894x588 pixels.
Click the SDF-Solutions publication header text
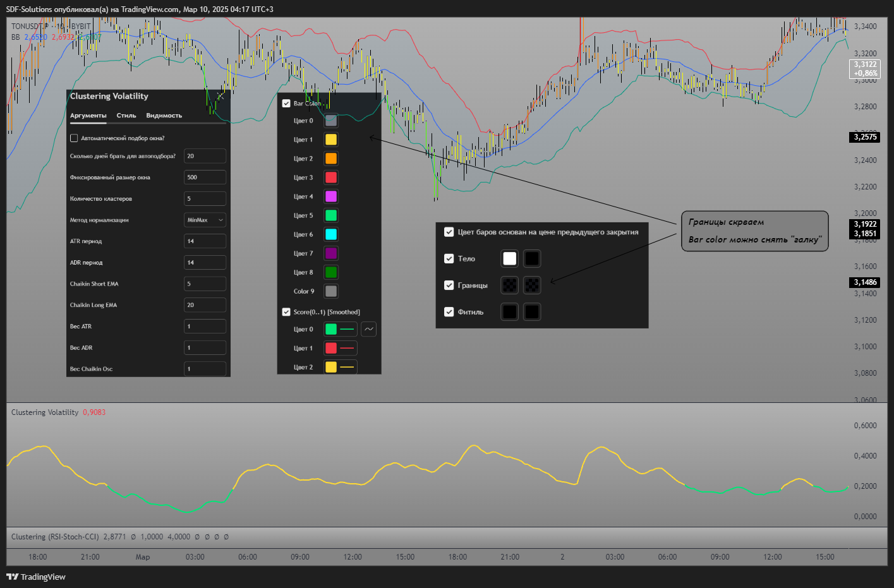(140, 9)
